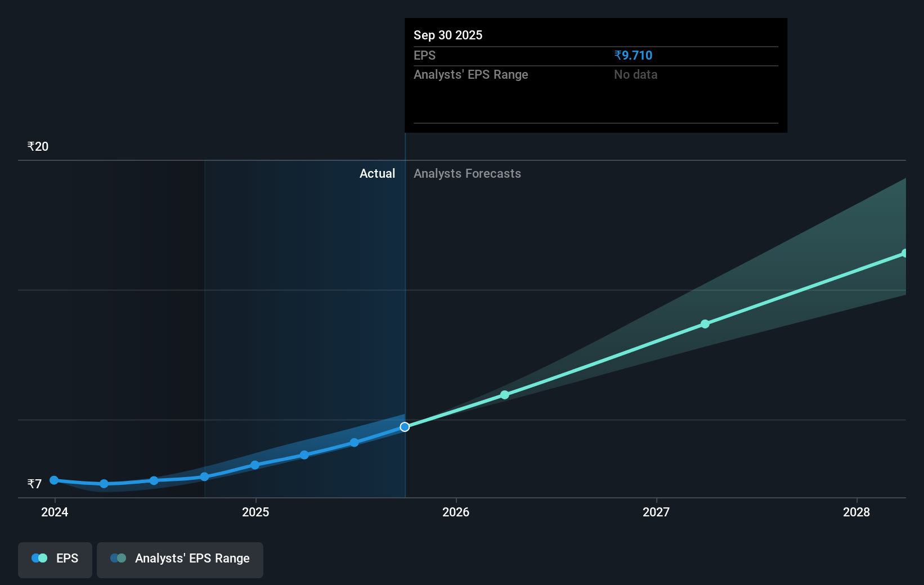
Task: Click the ₹9.710 EPS value link
Action: (633, 55)
